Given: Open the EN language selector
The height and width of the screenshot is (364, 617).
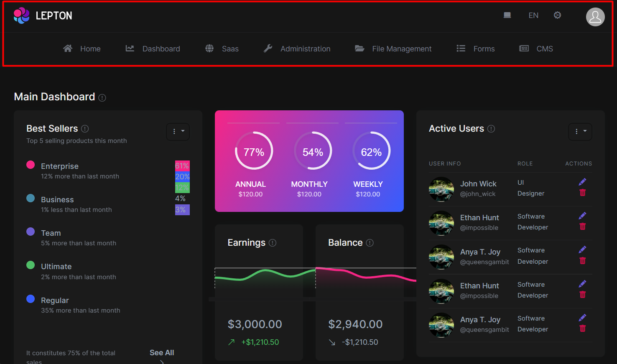Looking at the screenshot, I should click(x=533, y=15).
